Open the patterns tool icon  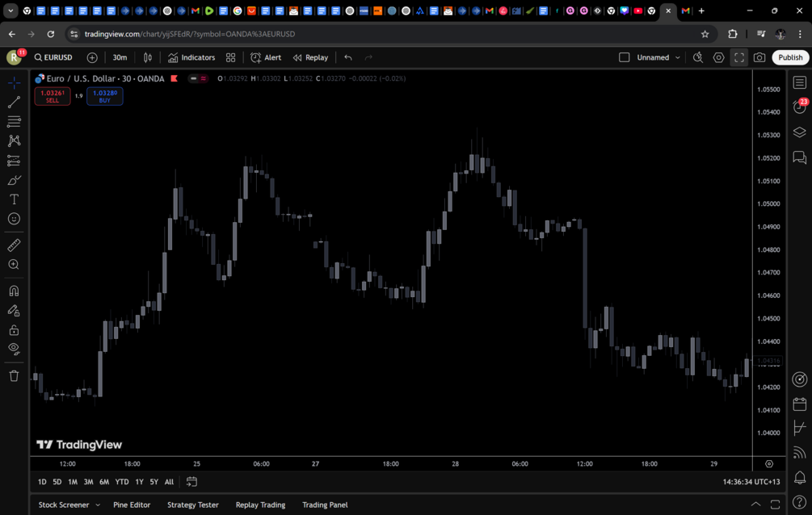[x=14, y=140]
